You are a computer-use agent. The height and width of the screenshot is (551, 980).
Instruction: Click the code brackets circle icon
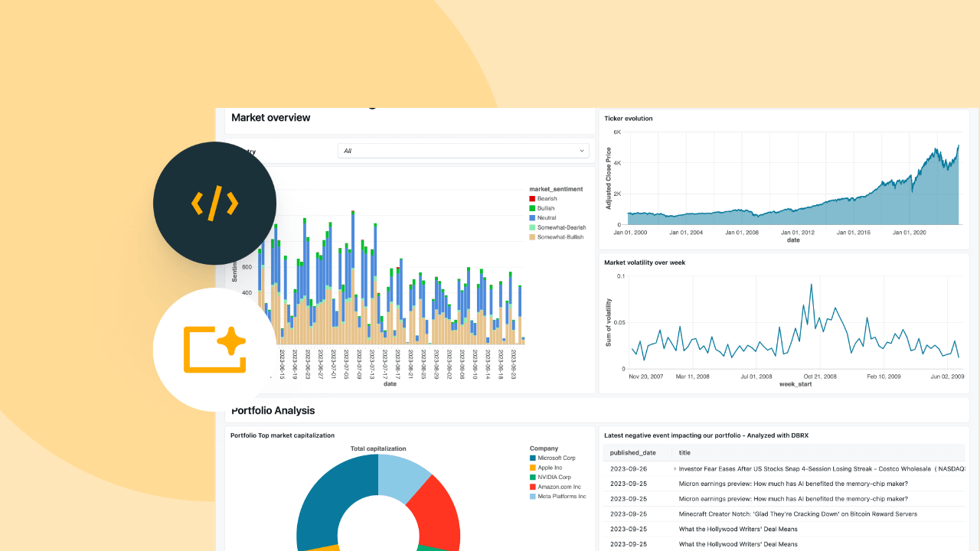pyautogui.click(x=214, y=204)
